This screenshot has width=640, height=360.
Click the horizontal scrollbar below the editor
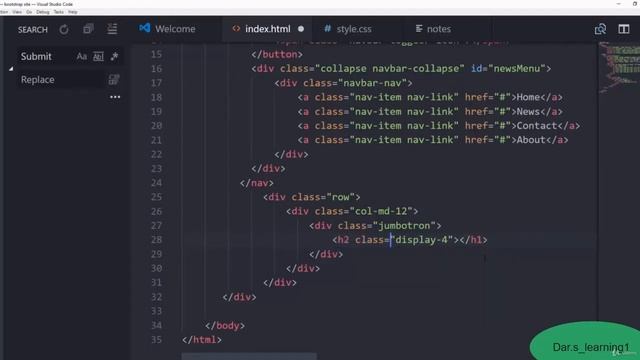(x=249, y=357)
